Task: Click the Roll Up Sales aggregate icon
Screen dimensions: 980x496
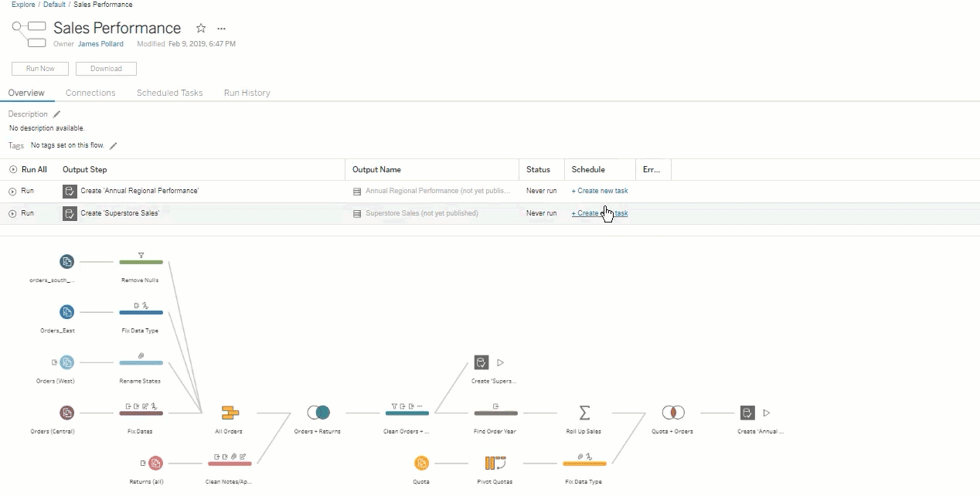Action: (x=584, y=413)
